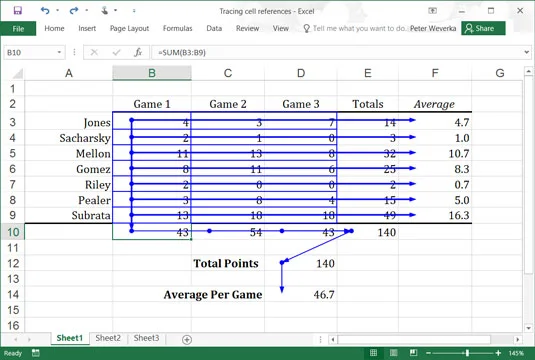The image size is (535, 360).
Task: Switch to the Home tab
Action: 54,28
